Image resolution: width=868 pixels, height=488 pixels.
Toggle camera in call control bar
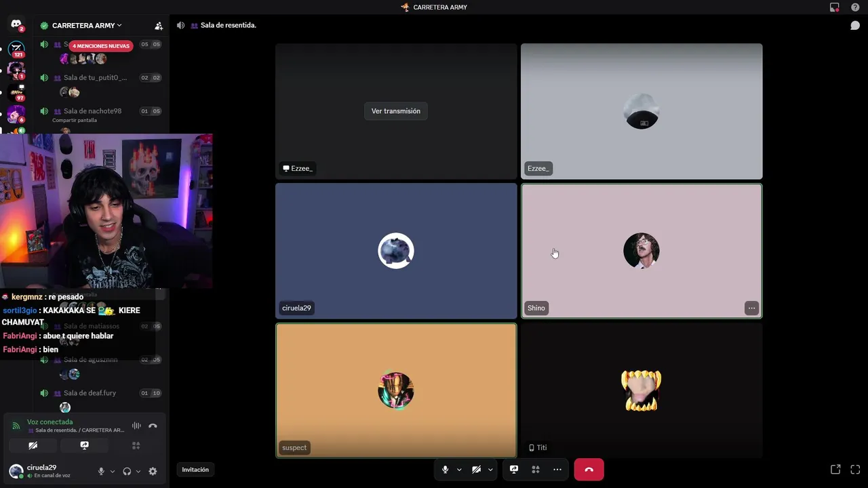(476, 470)
